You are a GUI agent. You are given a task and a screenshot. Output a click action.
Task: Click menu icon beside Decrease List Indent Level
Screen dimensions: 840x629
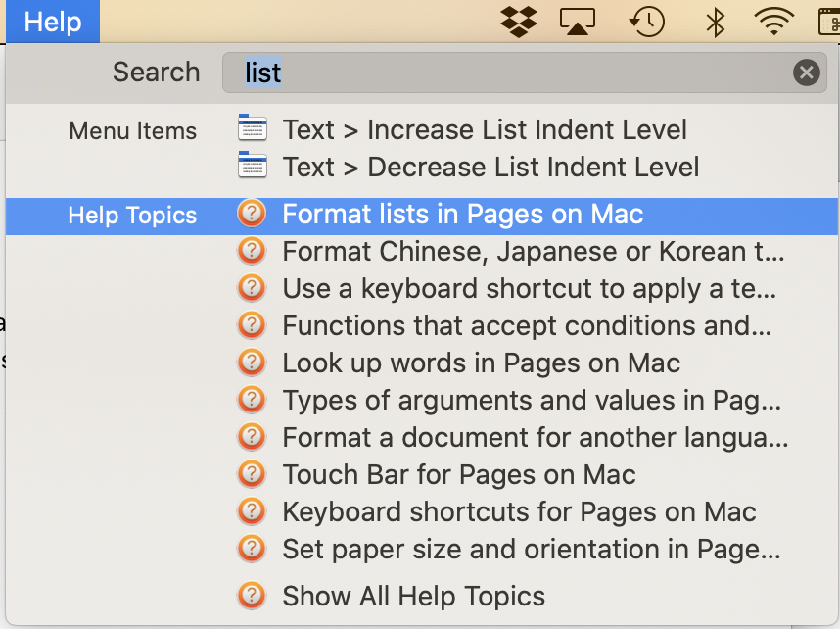(253, 165)
